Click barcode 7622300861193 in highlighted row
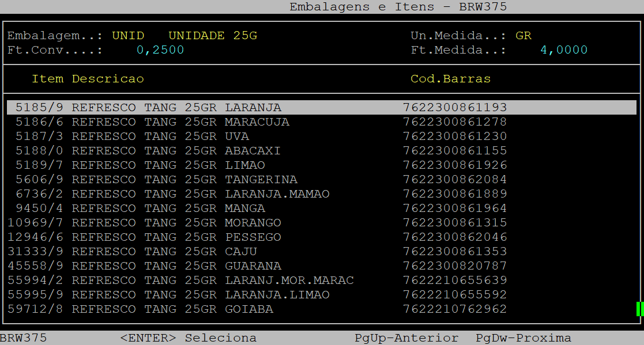644x345 pixels. pos(455,108)
